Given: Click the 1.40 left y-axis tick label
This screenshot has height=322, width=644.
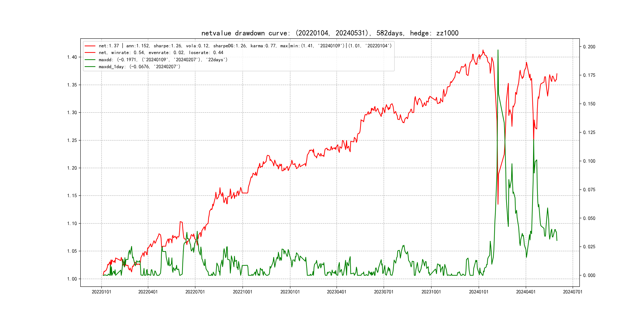Looking at the screenshot, I should (72, 57).
